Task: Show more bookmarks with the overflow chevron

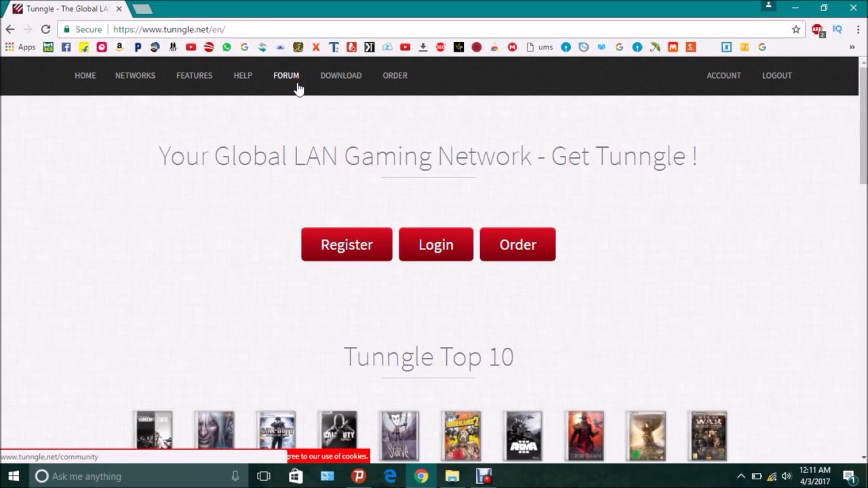Action: 852,47
